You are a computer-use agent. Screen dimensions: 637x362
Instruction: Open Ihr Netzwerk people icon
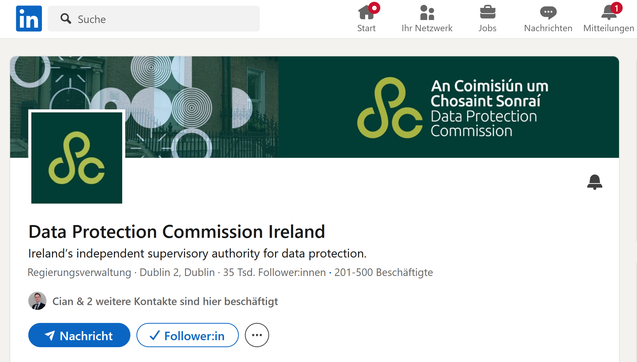[x=427, y=13]
